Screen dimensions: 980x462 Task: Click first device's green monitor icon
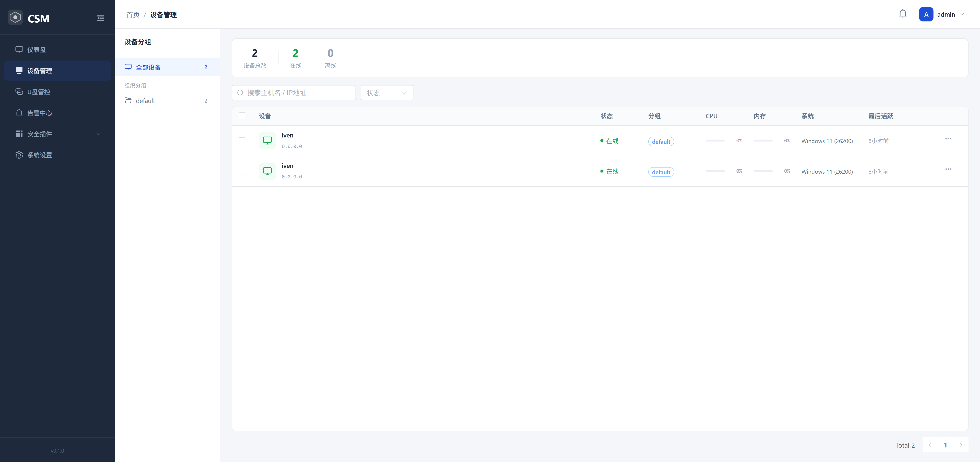point(267,140)
